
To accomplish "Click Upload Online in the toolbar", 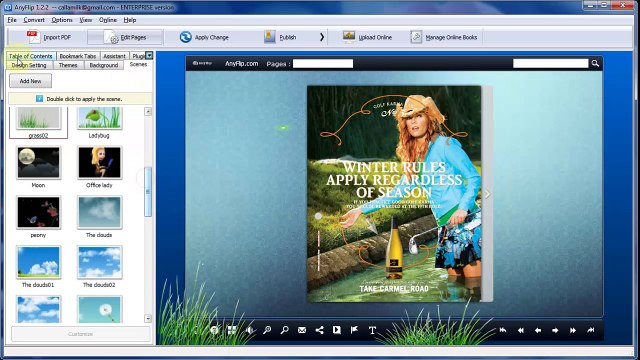I will coord(367,37).
